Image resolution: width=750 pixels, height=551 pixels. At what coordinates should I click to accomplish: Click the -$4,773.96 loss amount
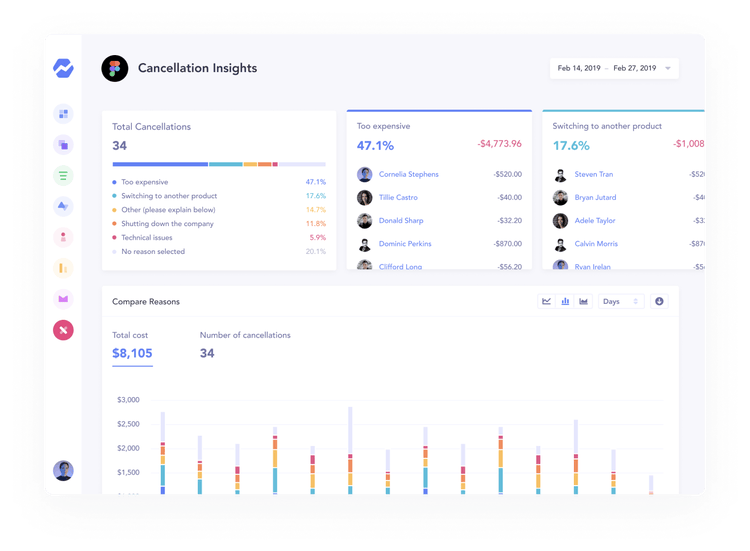click(x=499, y=143)
